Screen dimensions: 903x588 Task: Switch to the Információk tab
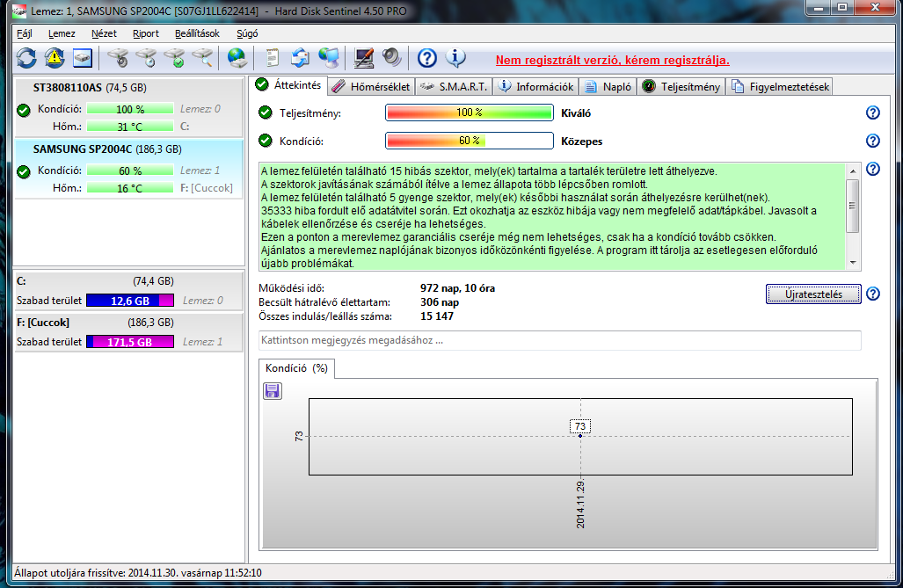pyautogui.click(x=536, y=87)
